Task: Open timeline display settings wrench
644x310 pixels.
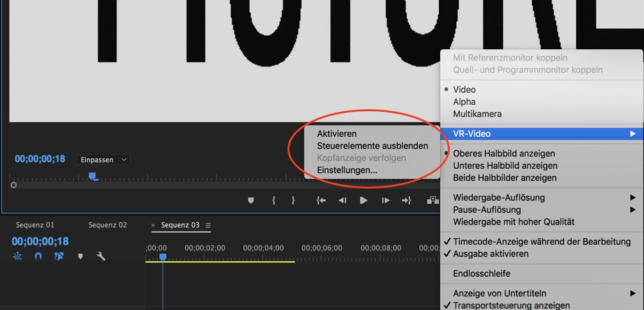Action: tap(101, 256)
